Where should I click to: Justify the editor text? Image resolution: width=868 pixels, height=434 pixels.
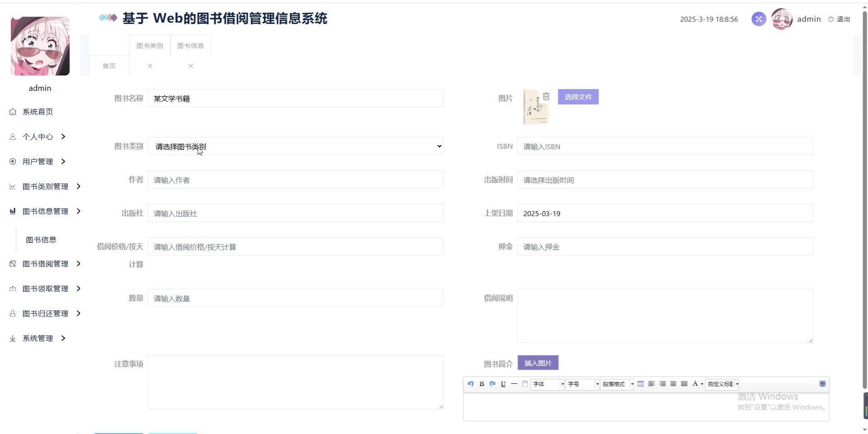coord(684,384)
